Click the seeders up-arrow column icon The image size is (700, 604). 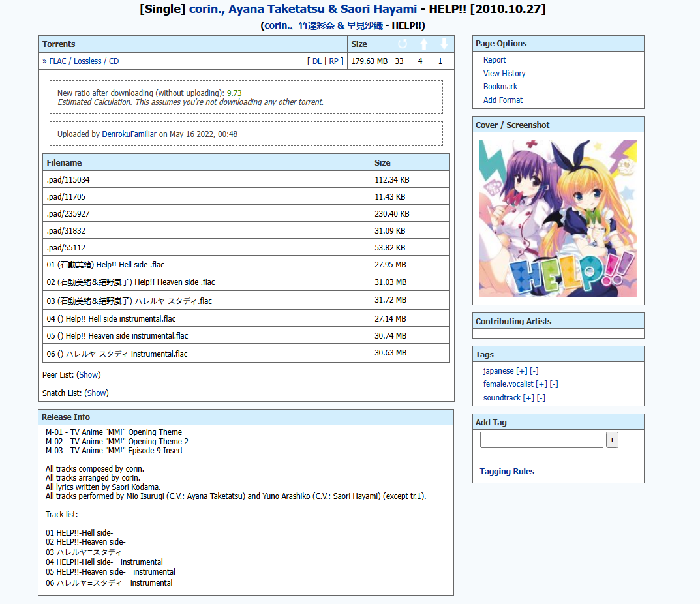[x=423, y=44]
